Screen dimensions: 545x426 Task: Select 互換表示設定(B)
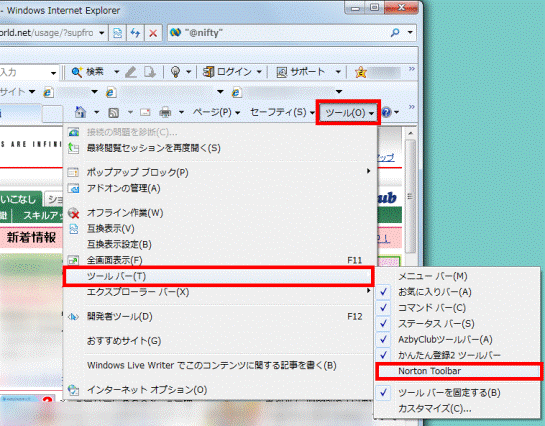[x=220, y=245]
